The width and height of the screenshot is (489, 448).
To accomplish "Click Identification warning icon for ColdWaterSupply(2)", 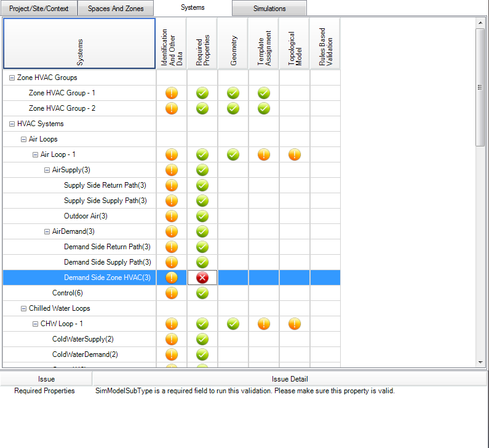I will pyautogui.click(x=172, y=339).
